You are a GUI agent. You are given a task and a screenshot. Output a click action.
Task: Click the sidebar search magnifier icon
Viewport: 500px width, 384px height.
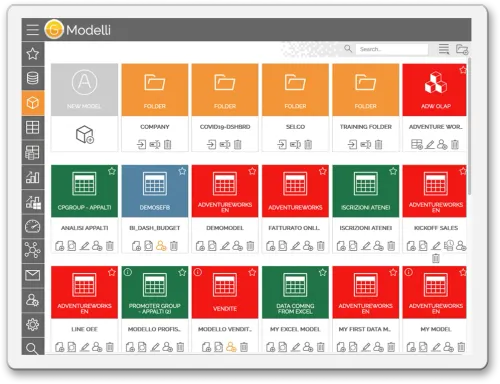click(x=32, y=348)
